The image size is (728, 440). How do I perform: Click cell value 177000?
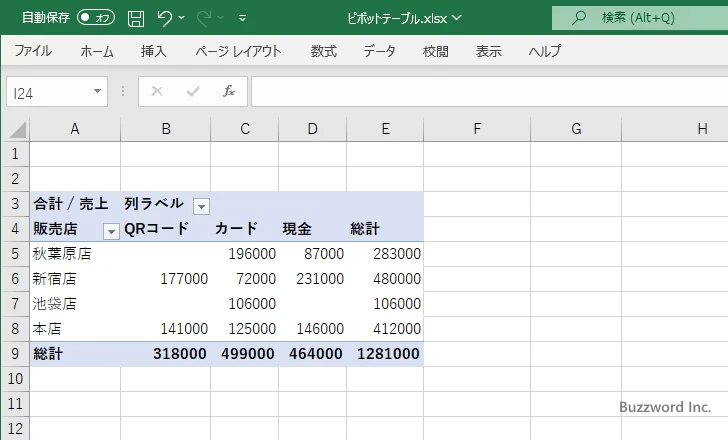coord(166,279)
